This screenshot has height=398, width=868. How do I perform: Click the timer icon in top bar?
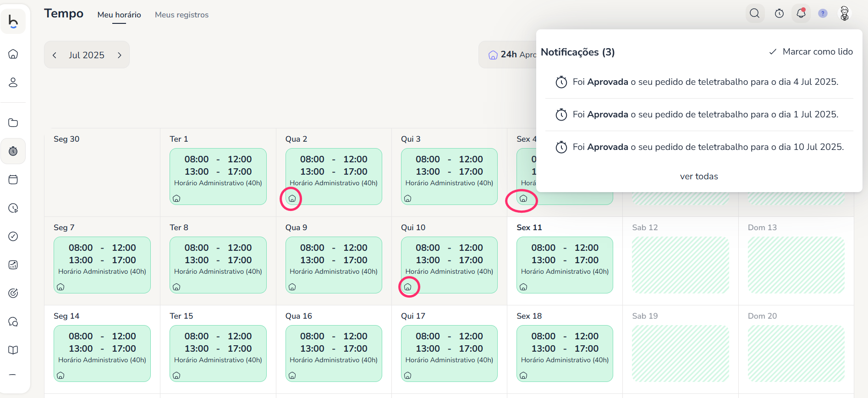point(779,13)
